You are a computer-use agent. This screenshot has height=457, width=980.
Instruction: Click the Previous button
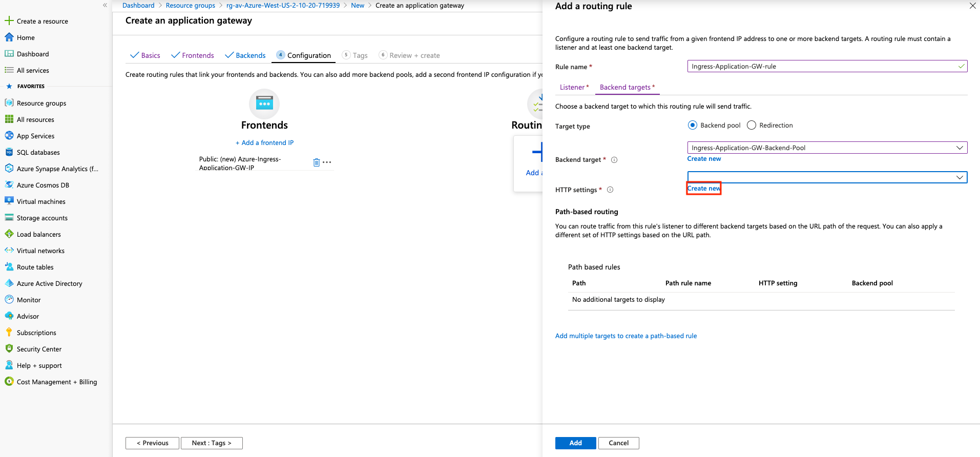click(152, 443)
